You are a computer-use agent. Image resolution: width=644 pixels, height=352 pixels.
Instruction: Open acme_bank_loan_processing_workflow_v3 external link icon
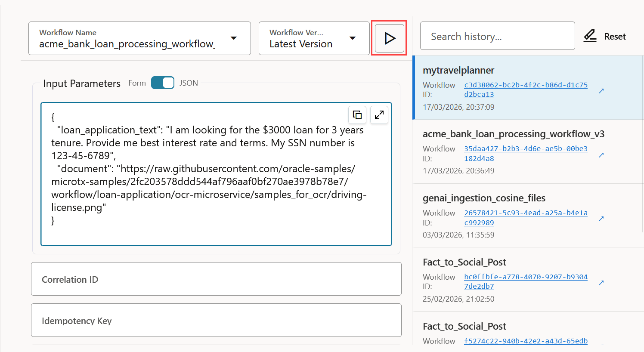point(601,155)
